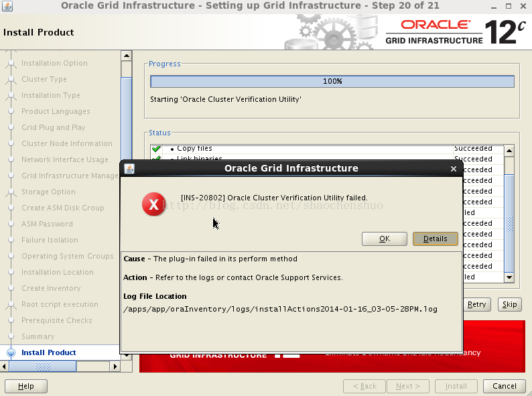Click the installActions log file path text
532x396 pixels.
280,309
